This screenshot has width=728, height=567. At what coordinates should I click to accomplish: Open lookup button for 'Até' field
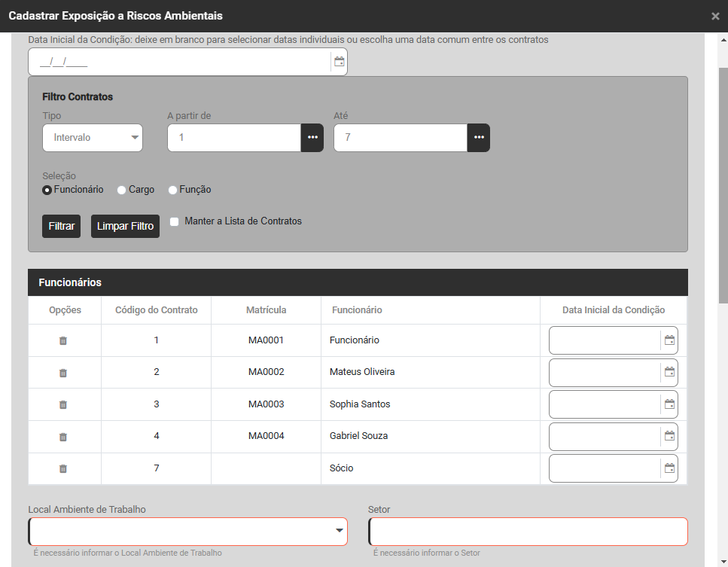click(479, 138)
